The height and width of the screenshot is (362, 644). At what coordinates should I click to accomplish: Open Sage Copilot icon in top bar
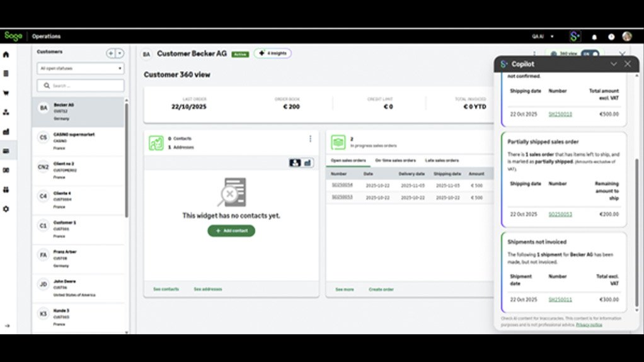click(574, 37)
